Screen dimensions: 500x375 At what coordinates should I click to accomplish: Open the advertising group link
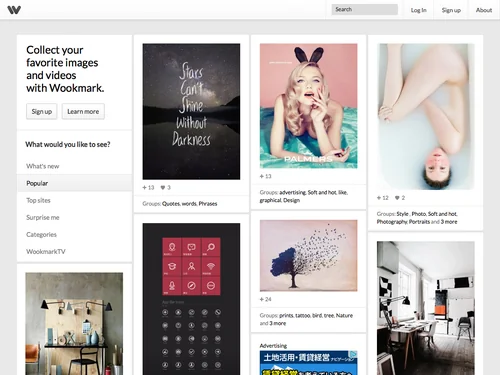click(293, 192)
